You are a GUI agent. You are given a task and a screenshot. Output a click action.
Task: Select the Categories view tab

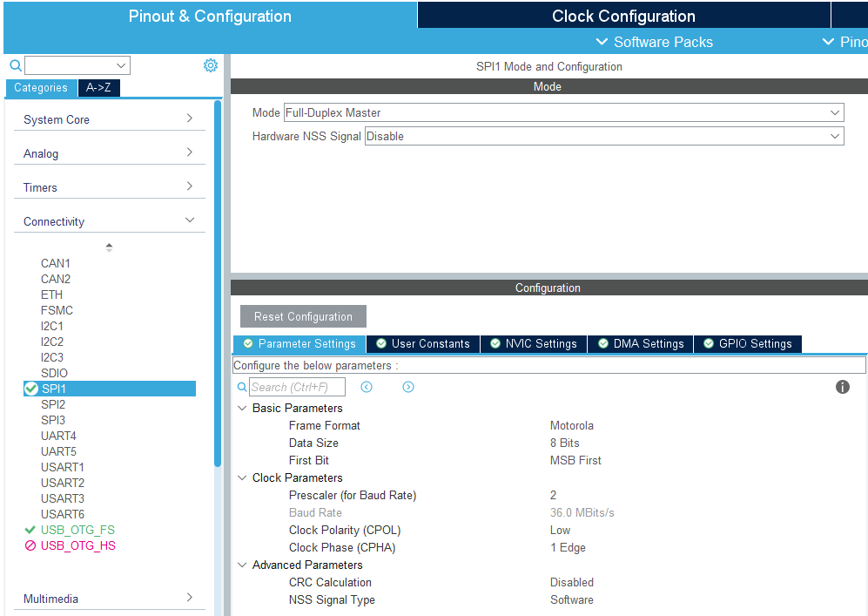41,87
